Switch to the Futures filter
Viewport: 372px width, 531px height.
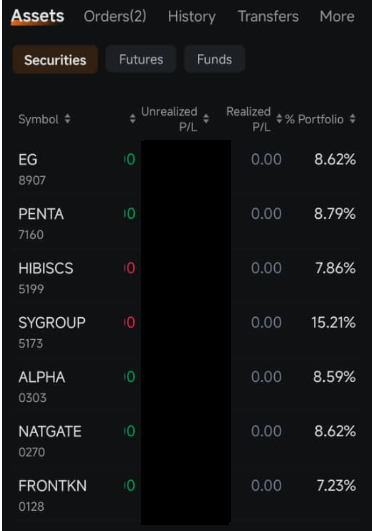[x=141, y=59]
